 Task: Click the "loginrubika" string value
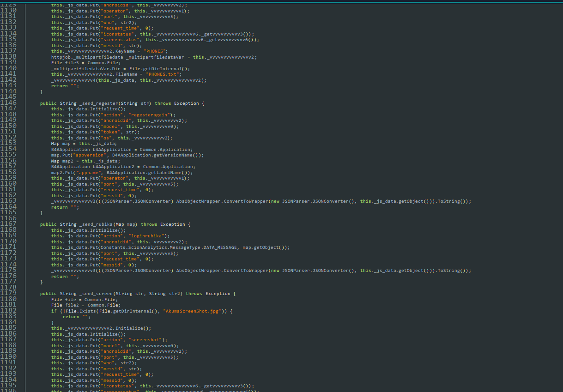tap(146, 236)
